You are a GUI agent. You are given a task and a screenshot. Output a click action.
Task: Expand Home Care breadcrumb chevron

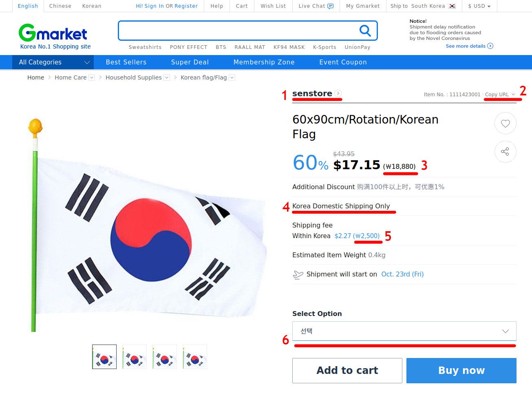pyautogui.click(x=91, y=77)
